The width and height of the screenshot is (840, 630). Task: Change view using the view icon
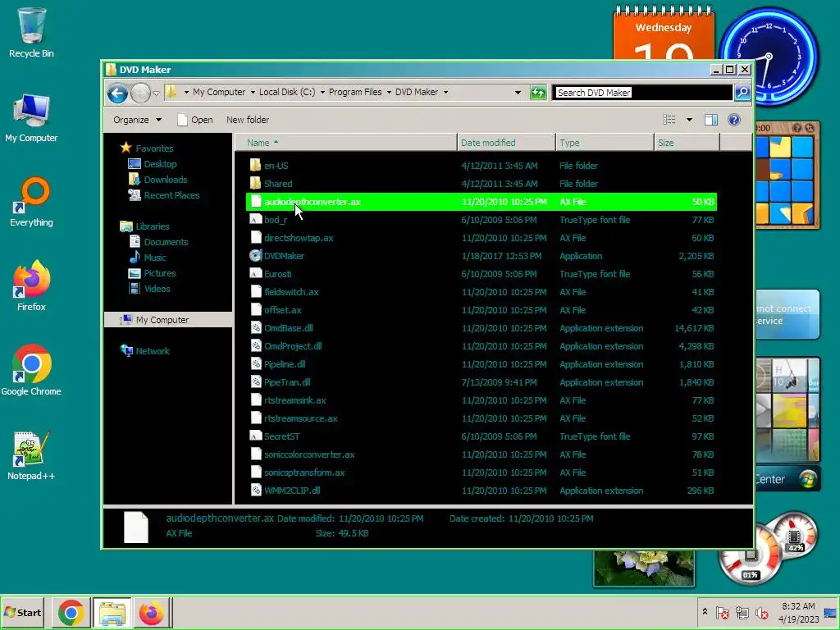669,120
